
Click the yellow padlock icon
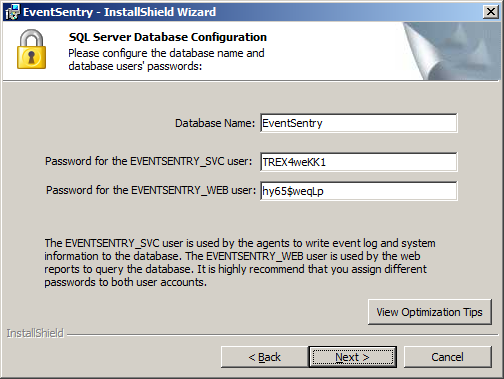click(x=31, y=49)
